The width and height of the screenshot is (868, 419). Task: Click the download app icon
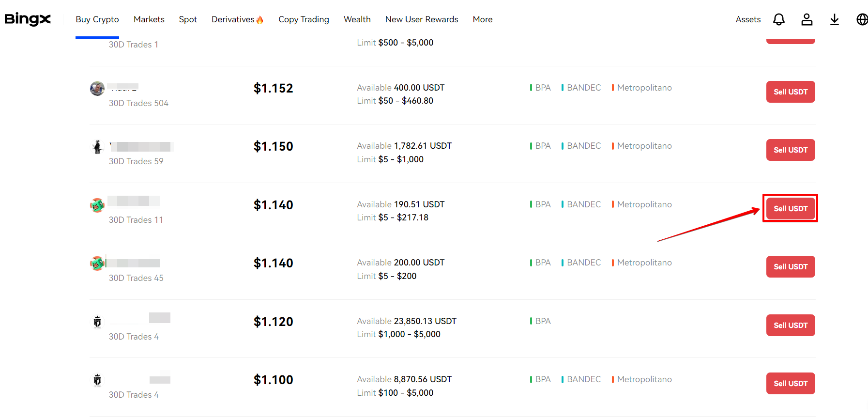[x=835, y=19]
